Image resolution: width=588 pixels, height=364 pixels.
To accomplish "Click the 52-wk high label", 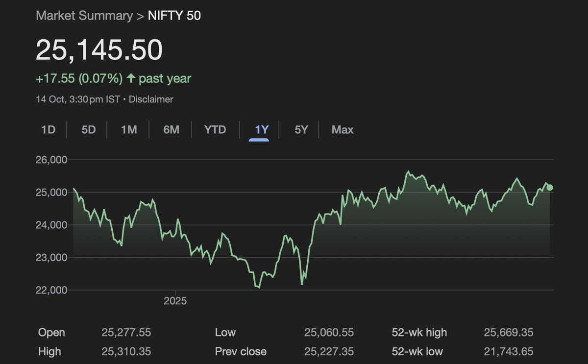I will pos(419,333).
